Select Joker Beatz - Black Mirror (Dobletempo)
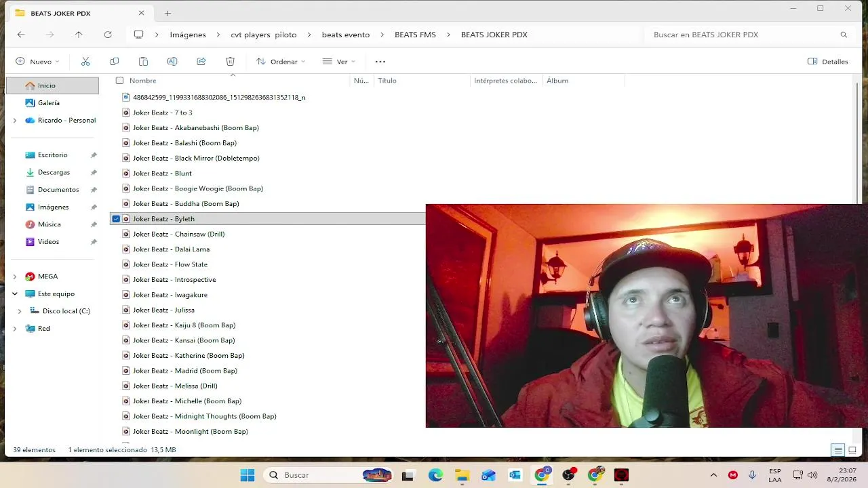Image resolution: width=868 pixels, height=488 pixels. pyautogui.click(x=196, y=158)
